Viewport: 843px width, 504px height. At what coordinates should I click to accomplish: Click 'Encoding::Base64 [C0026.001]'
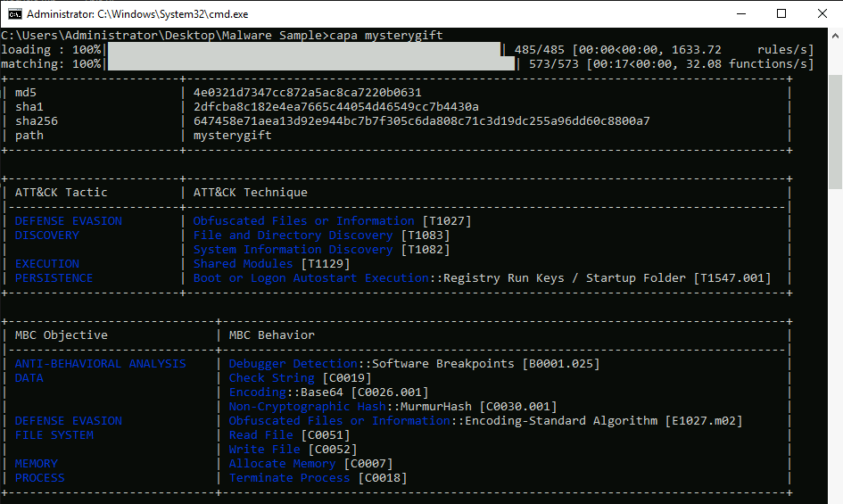point(328,392)
